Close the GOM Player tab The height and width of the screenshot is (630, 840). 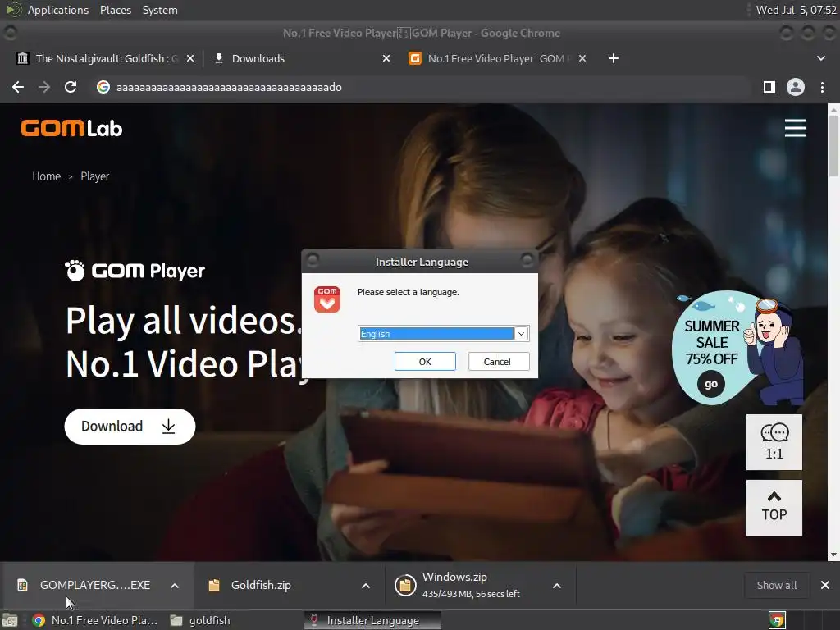582,58
